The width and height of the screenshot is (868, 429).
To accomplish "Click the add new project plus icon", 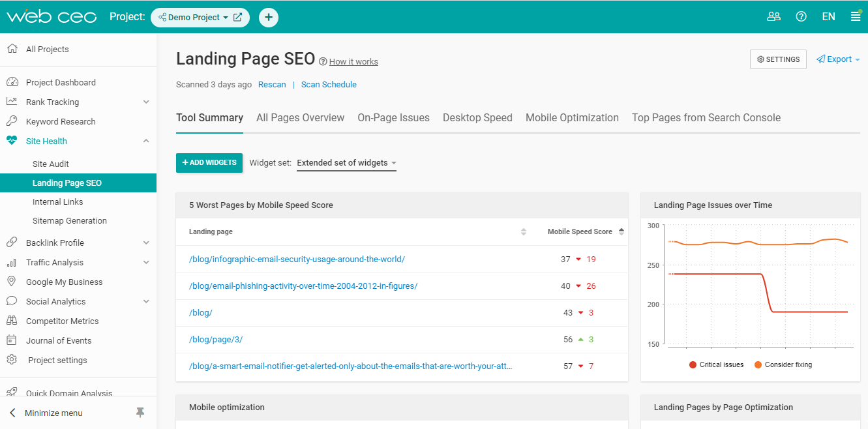I will click(269, 18).
